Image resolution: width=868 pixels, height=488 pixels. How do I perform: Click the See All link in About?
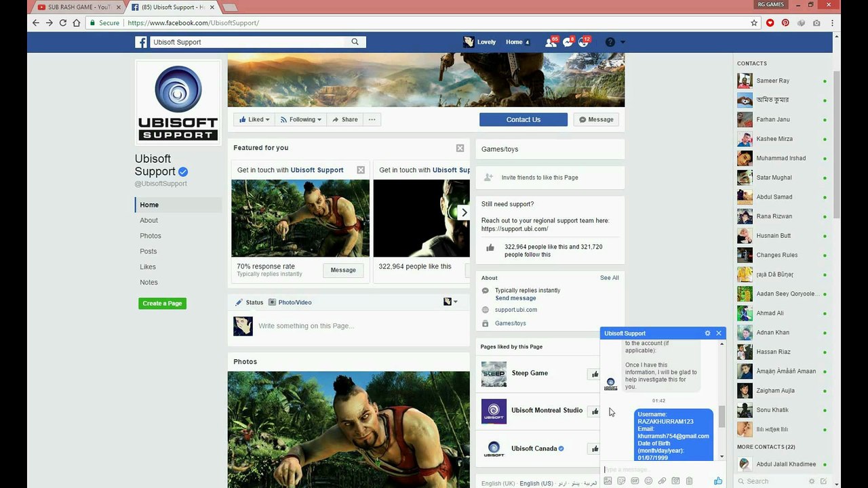[610, 278]
